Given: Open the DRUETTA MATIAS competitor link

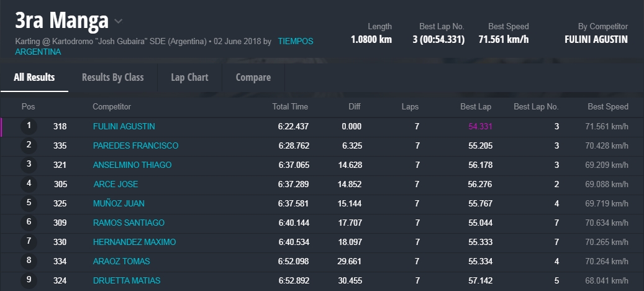Looking at the screenshot, I should [126, 280].
